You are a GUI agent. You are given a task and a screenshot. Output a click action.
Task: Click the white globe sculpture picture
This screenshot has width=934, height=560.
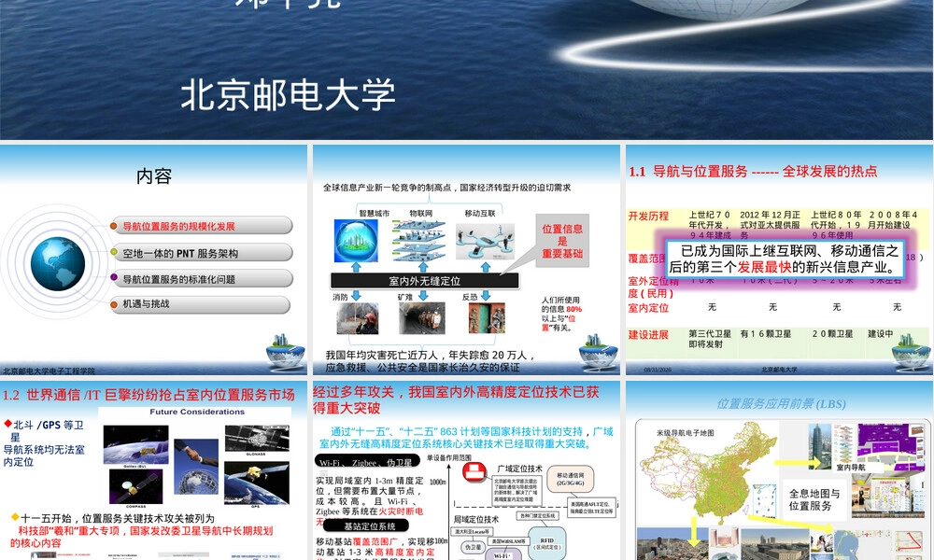pos(196,482)
